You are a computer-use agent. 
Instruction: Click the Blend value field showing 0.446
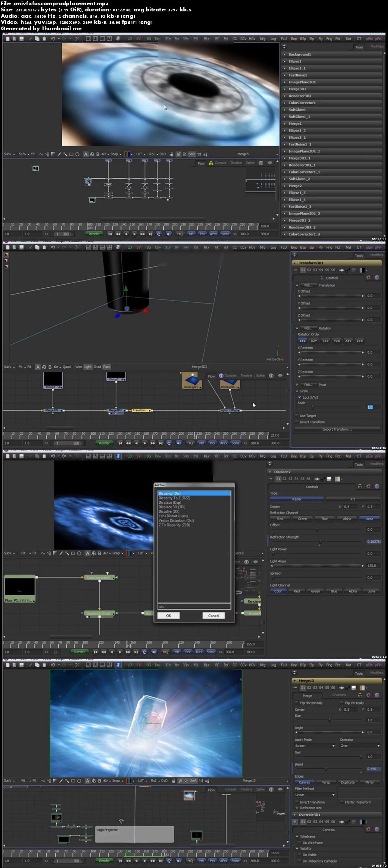click(373, 769)
